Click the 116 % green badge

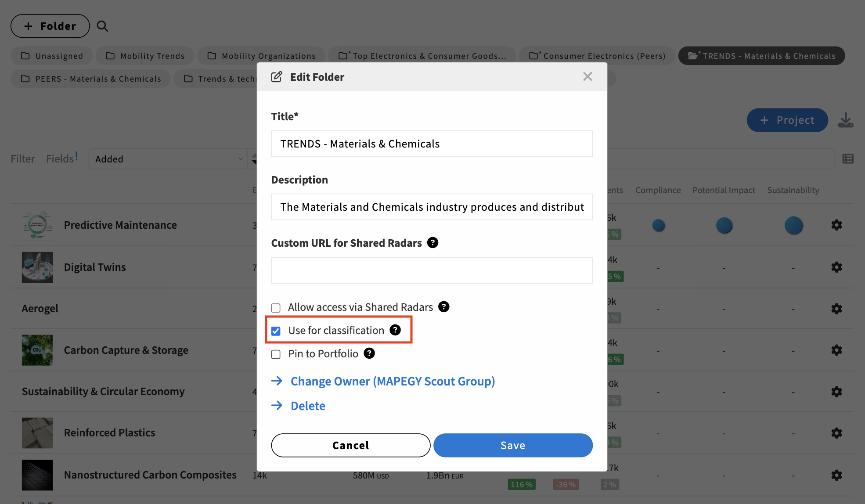coord(522,484)
